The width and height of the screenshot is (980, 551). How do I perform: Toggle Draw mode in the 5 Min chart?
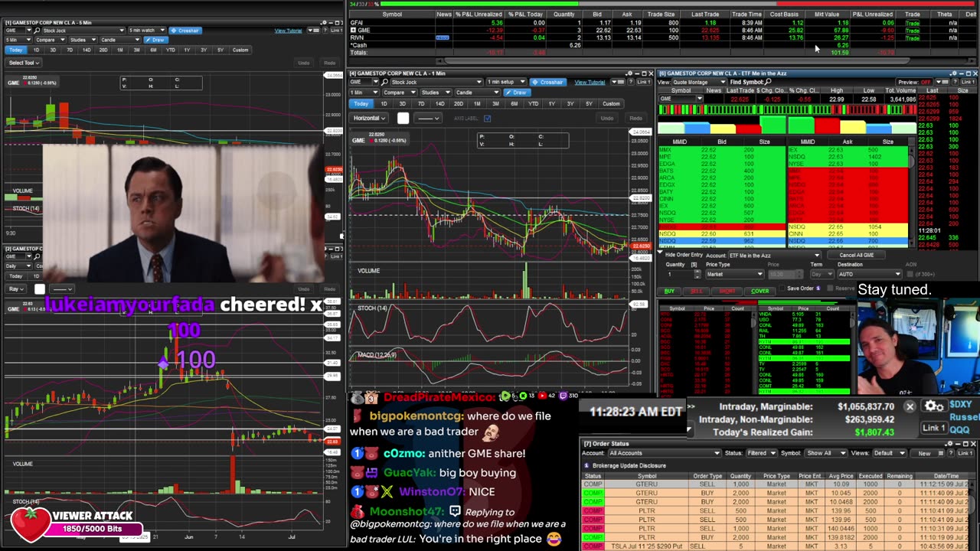155,40
